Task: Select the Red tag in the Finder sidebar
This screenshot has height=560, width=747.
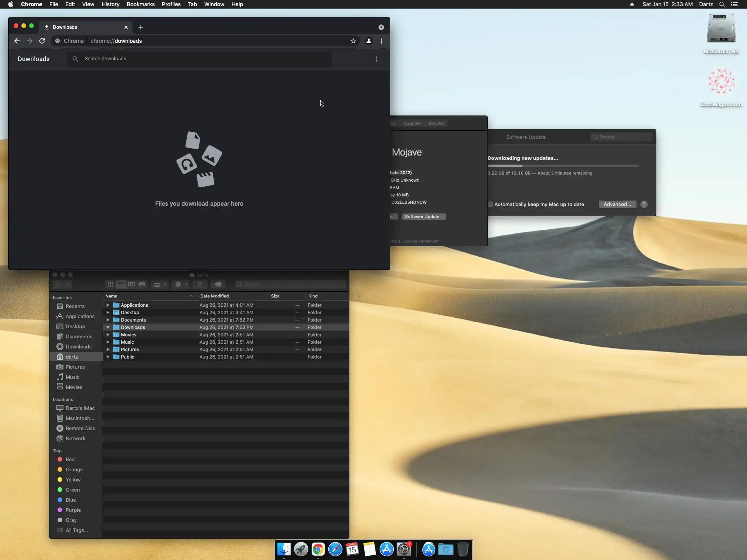Action: [x=70, y=459]
